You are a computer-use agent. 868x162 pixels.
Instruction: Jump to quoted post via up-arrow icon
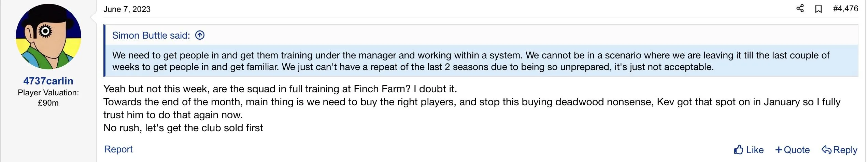200,35
